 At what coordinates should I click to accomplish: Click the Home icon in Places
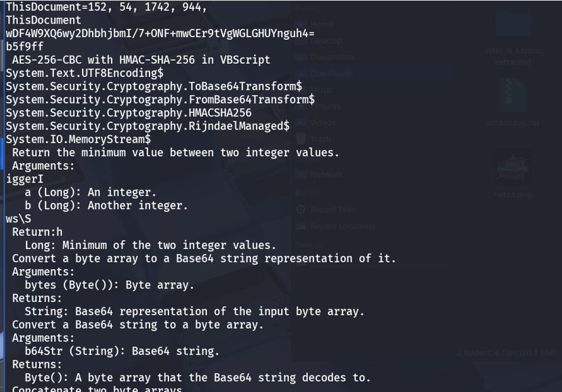[301, 24]
